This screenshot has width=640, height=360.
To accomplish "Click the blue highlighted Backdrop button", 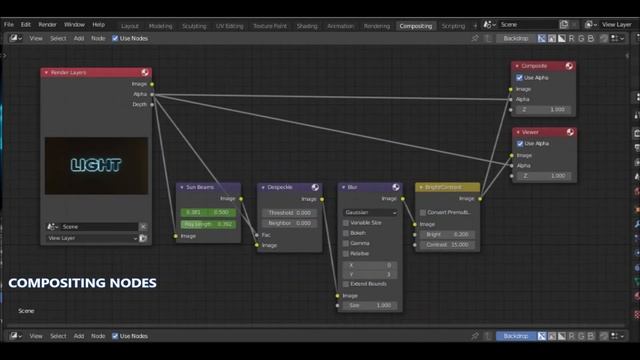I will pyautogui.click(x=516, y=336).
